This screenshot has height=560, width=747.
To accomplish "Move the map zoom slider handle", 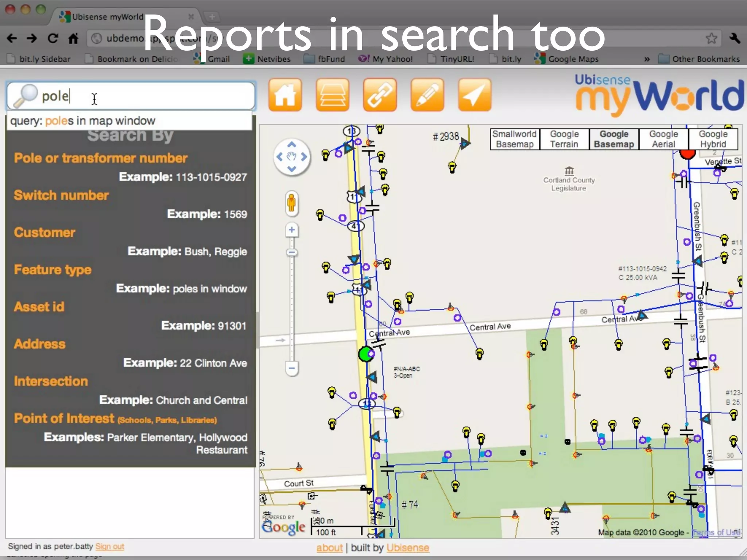I will pos(291,252).
